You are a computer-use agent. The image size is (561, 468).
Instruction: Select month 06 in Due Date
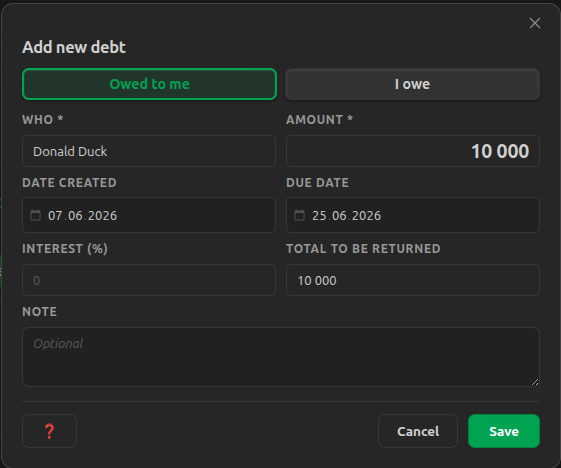(339, 215)
